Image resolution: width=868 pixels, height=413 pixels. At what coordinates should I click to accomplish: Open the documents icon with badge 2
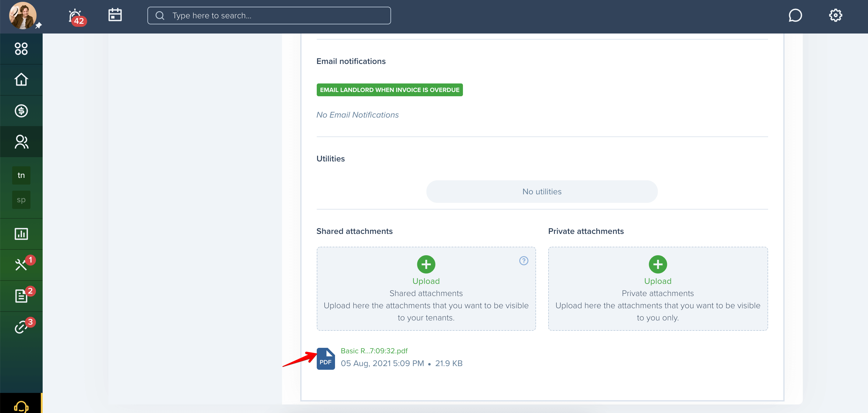pyautogui.click(x=21, y=296)
